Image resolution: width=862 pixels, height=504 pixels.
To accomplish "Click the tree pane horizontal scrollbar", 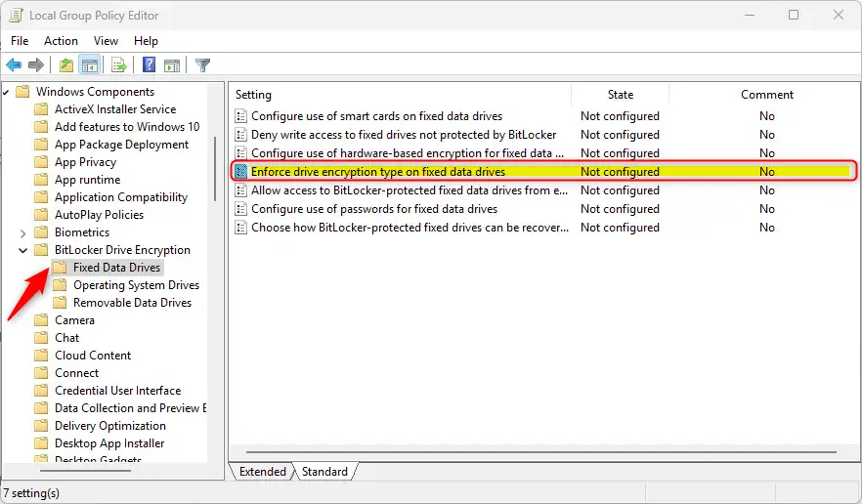I will (x=86, y=471).
